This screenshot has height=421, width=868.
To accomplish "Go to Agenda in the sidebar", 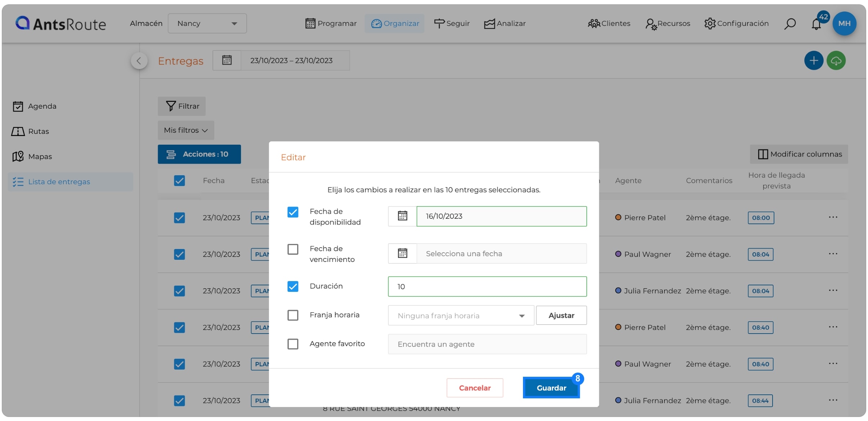I will (x=35, y=106).
